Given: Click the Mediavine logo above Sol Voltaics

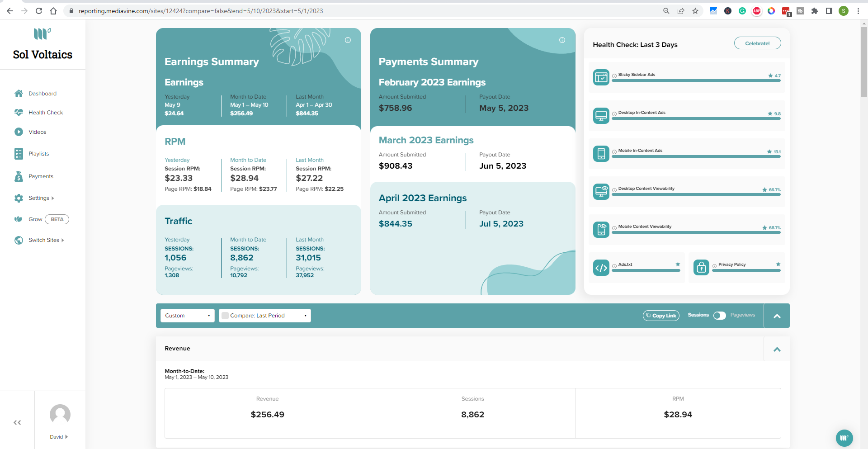Looking at the screenshot, I should coord(42,34).
